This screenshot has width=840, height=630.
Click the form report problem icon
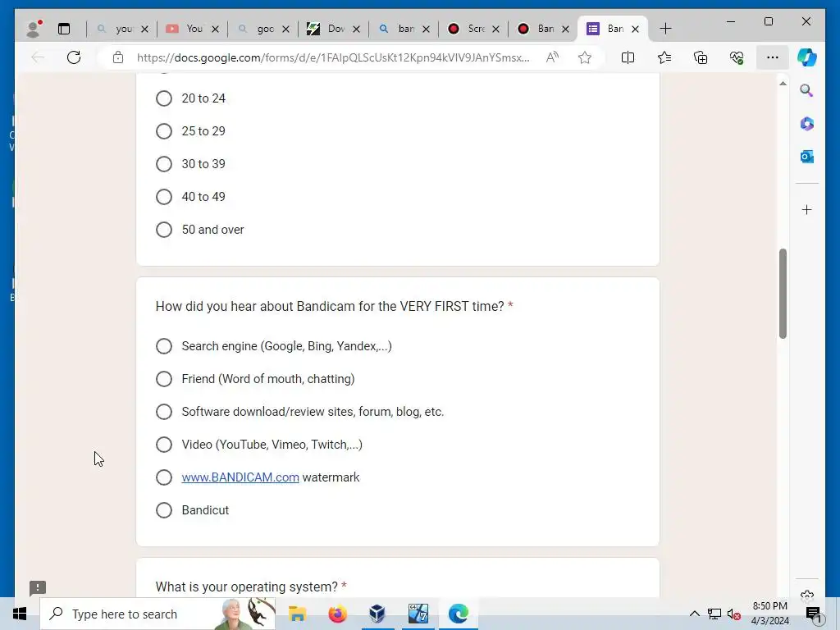tap(38, 587)
